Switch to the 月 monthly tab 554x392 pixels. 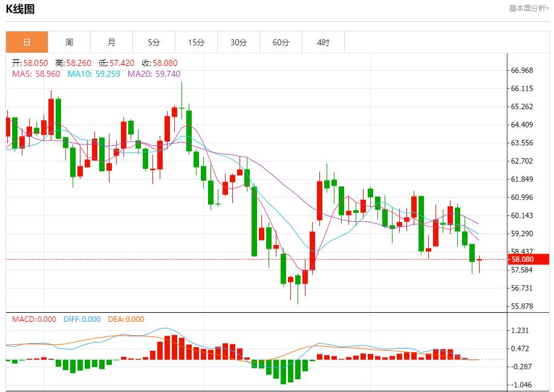point(111,42)
